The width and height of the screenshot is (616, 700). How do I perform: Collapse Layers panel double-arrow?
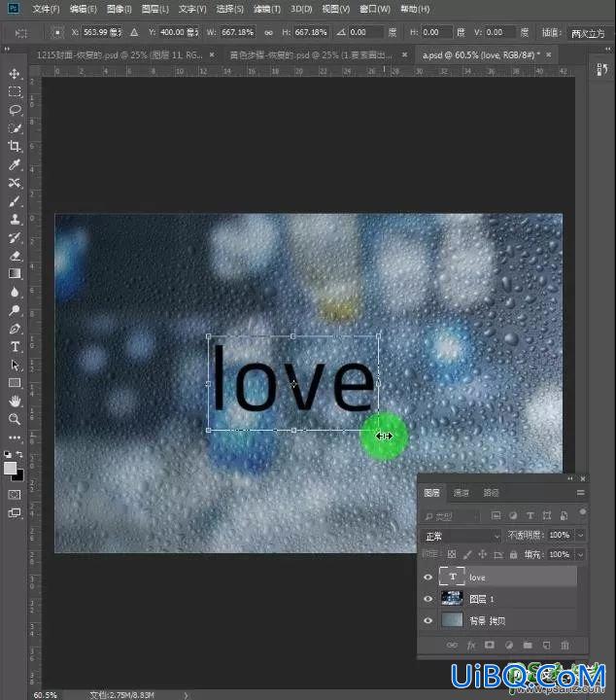tap(570, 478)
